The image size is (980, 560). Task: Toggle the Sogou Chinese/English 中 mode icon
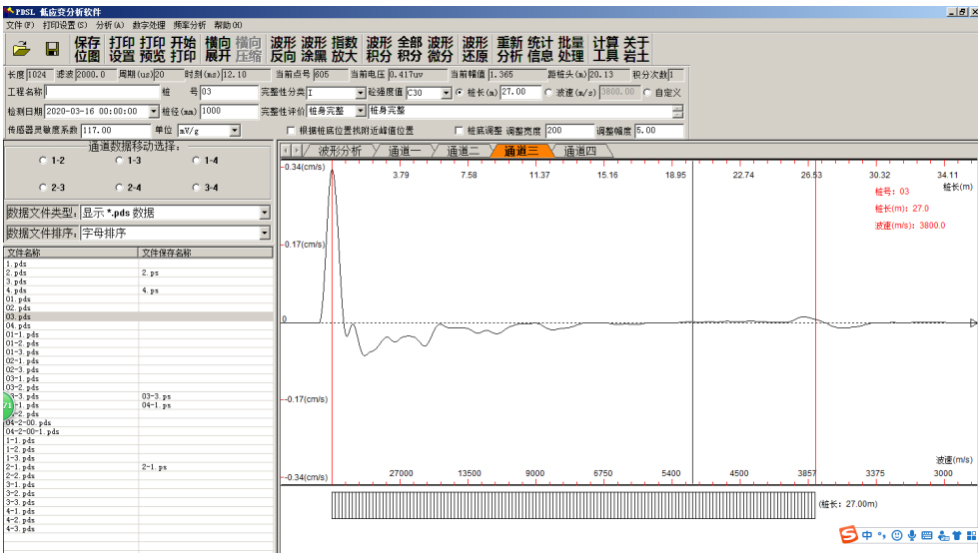tap(867, 535)
